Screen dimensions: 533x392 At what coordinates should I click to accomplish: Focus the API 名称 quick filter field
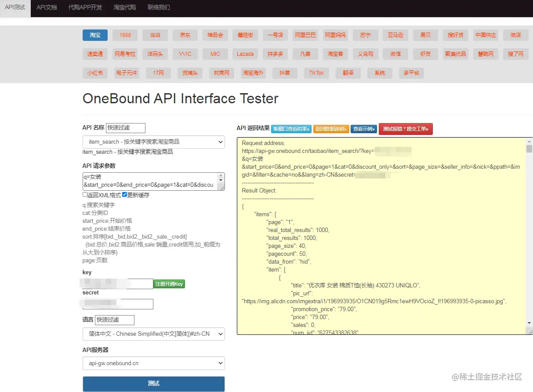(x=126, y=127)
